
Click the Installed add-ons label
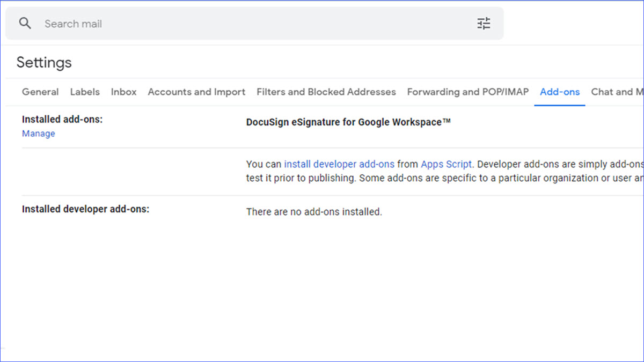(62, 119)
